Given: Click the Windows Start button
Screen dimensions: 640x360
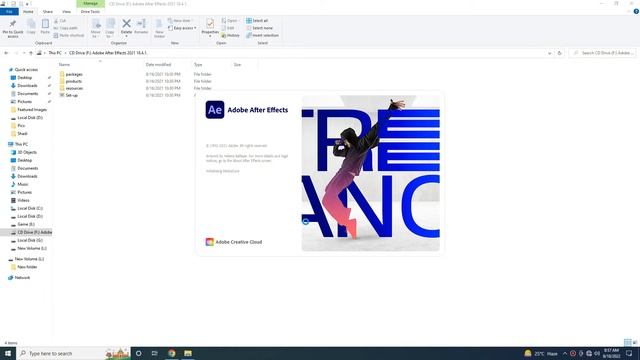Looking at the screenshot, I should point(8,353).
